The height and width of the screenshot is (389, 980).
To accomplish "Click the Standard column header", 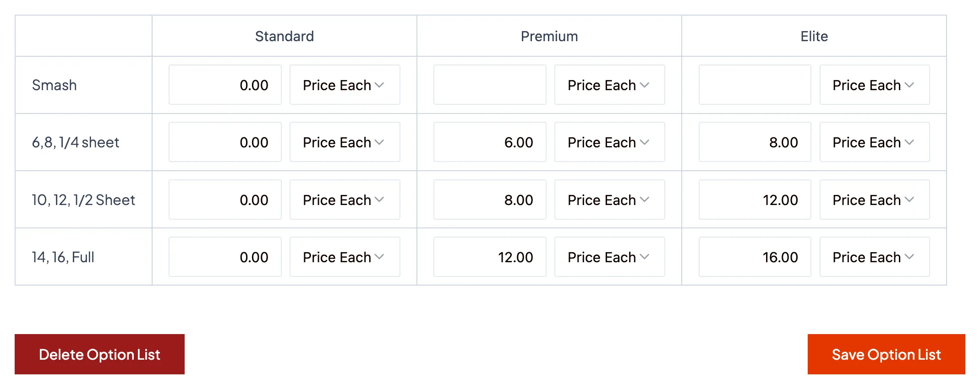I will 284,36.
